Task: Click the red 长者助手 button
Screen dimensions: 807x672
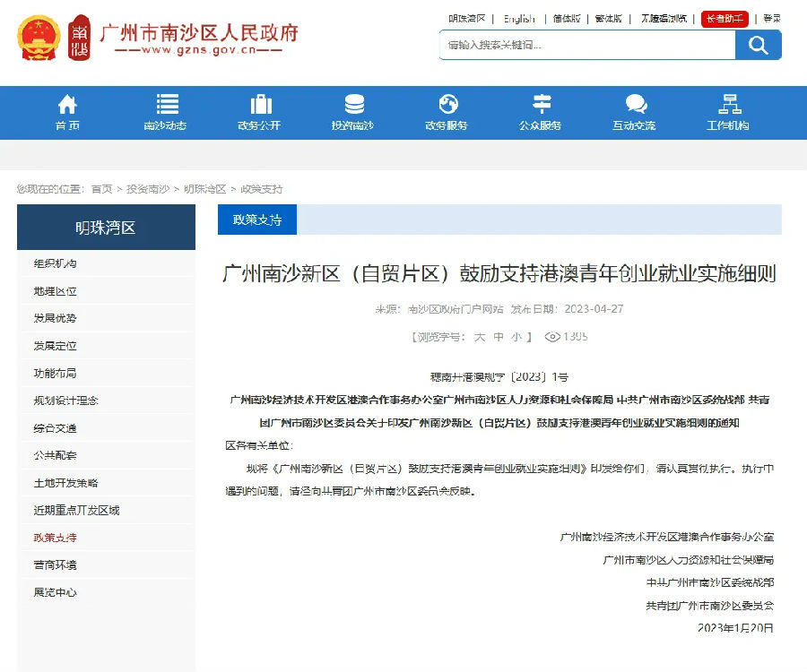Action: pyautogui.click(x=725, y=19)
